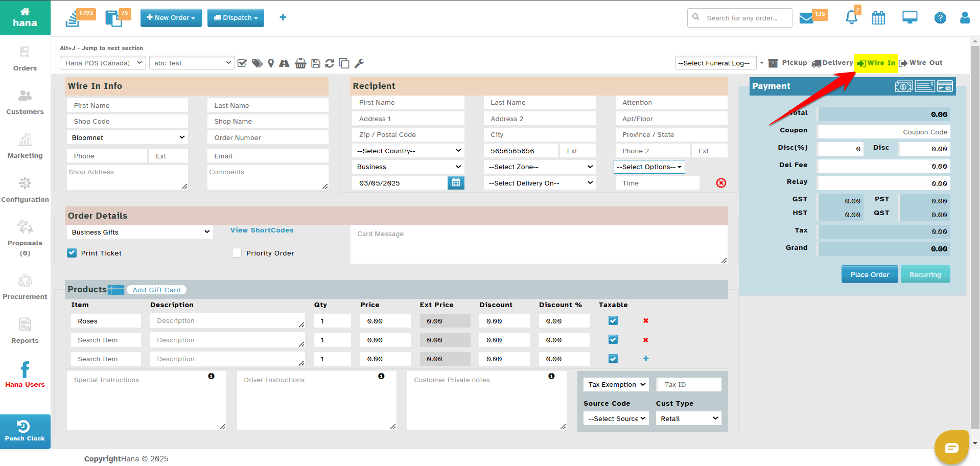Open the chat support bubble

(x=951, y=448)
